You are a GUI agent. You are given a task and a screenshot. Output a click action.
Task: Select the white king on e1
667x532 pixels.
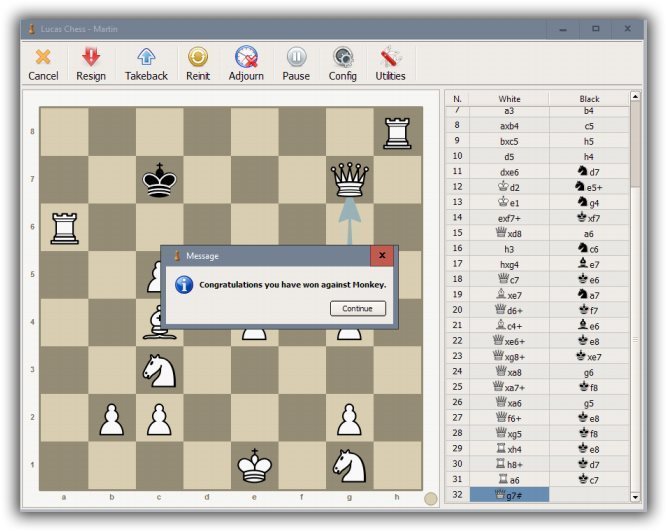(254, 465)
